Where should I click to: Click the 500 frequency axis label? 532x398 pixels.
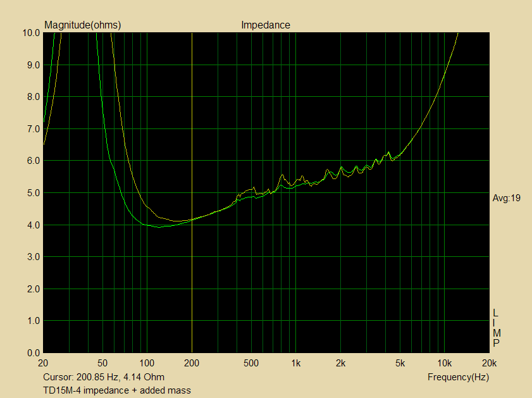[x=251, y=363]
